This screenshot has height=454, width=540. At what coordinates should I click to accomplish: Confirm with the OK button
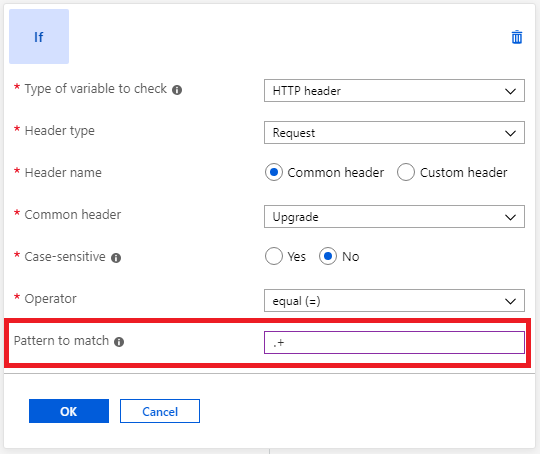[69, 411]
